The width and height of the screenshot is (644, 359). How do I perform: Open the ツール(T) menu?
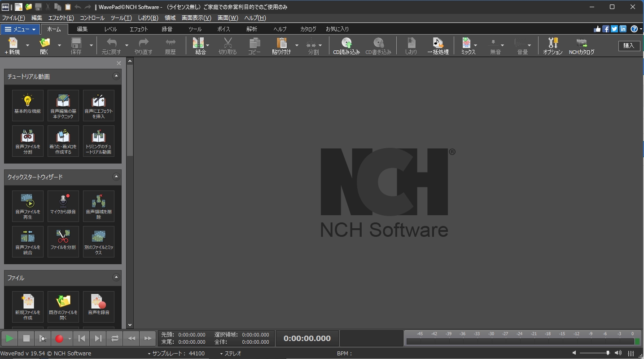121,18
